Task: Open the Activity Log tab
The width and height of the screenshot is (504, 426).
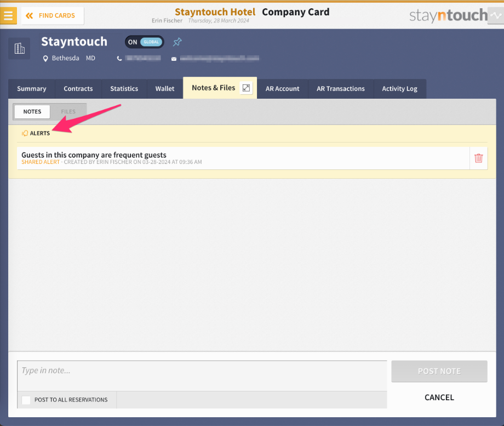Action: [399, 89]
